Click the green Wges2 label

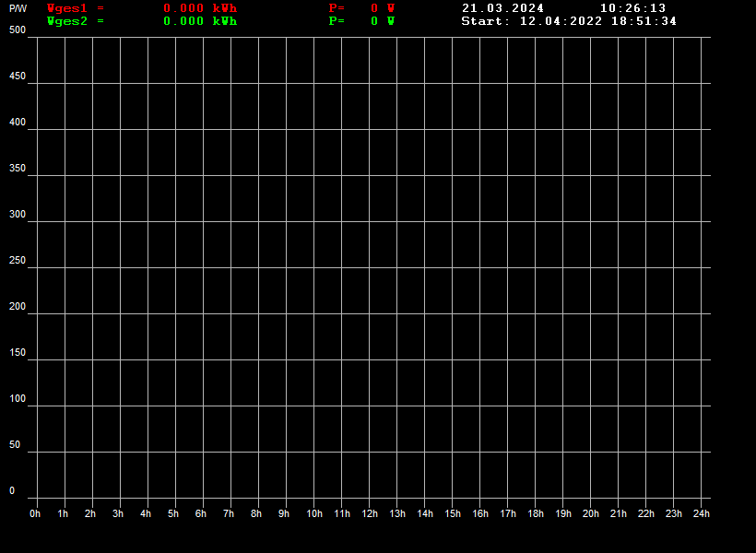pyautogui.click(x=67, y=21)
